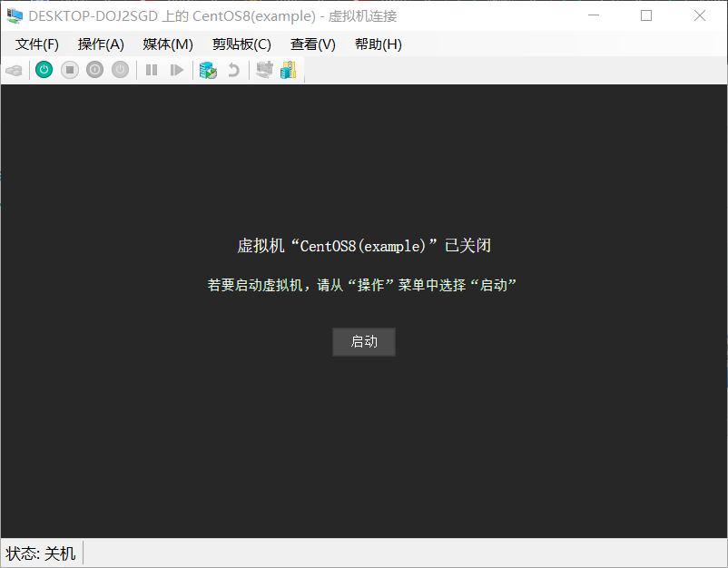The width and height of the screenshot is (728, 568).
Task: Click the Shut Down toolbar icon
Action: [94, 70]
